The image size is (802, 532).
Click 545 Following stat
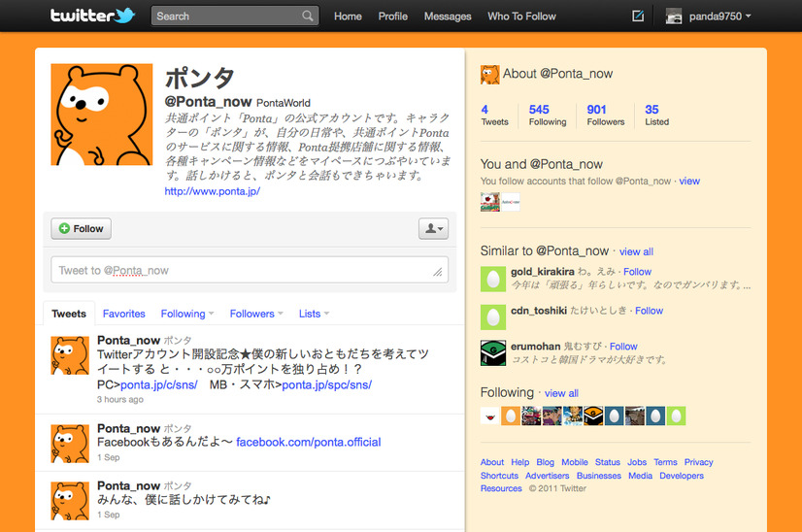coord(548,116)
